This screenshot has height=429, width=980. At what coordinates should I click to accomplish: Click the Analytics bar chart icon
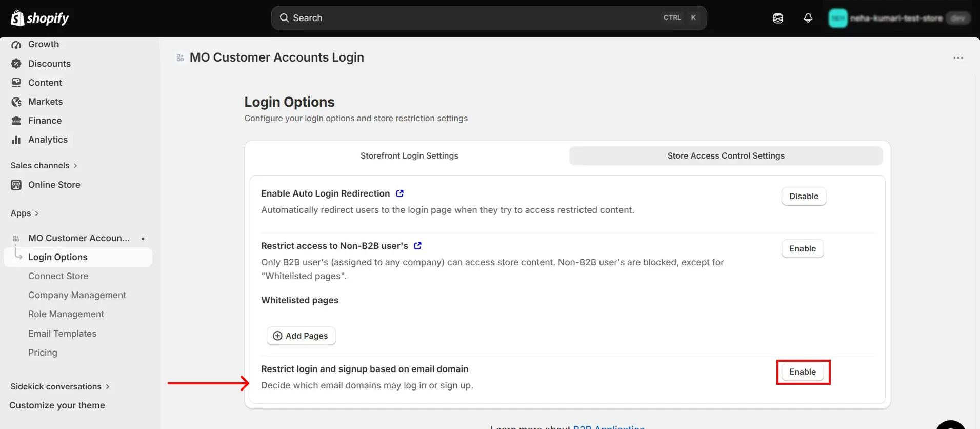pos(16,140)
